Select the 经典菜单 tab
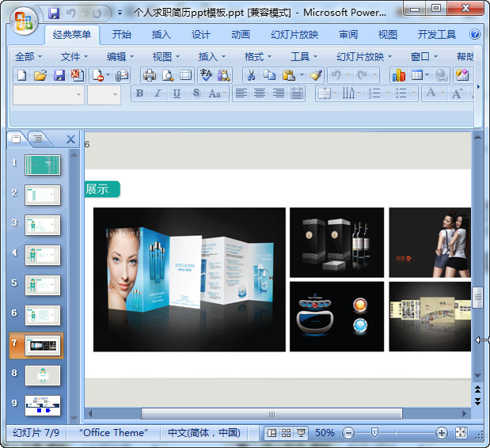Image resolution: width=490 pixels, height=448 pixels. click(72, 34)
